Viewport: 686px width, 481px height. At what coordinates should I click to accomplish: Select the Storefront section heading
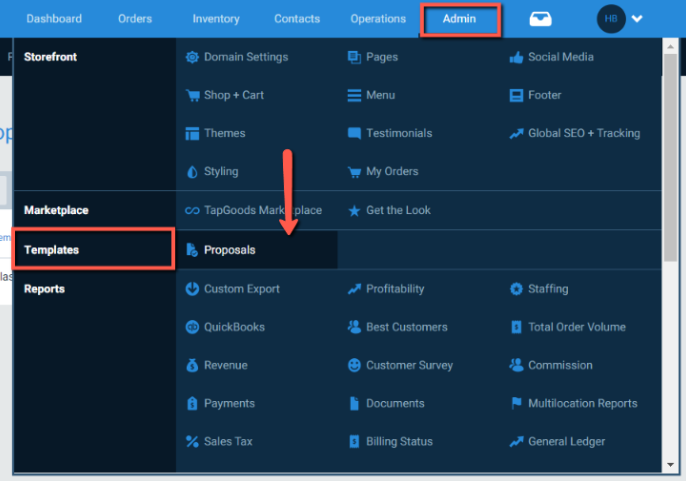pyautogui.click(x=50, y=57)
